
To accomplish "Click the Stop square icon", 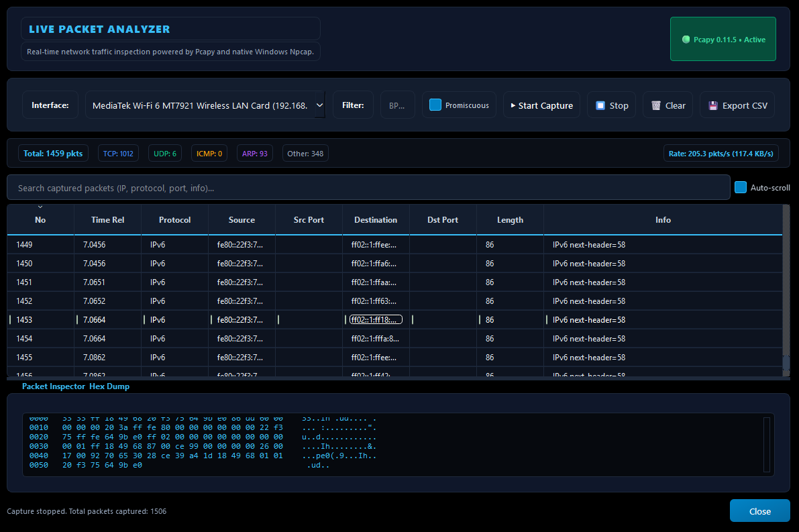I will coord(600,105).
